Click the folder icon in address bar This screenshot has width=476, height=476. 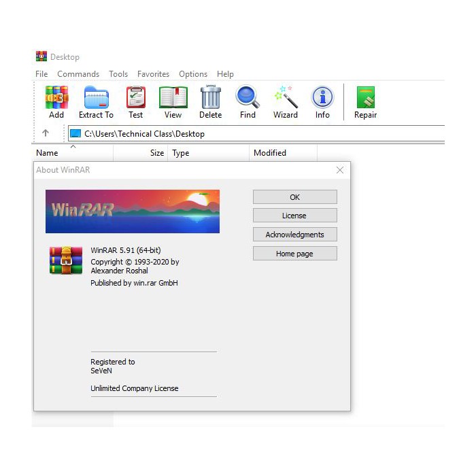[x=75, y=133]
